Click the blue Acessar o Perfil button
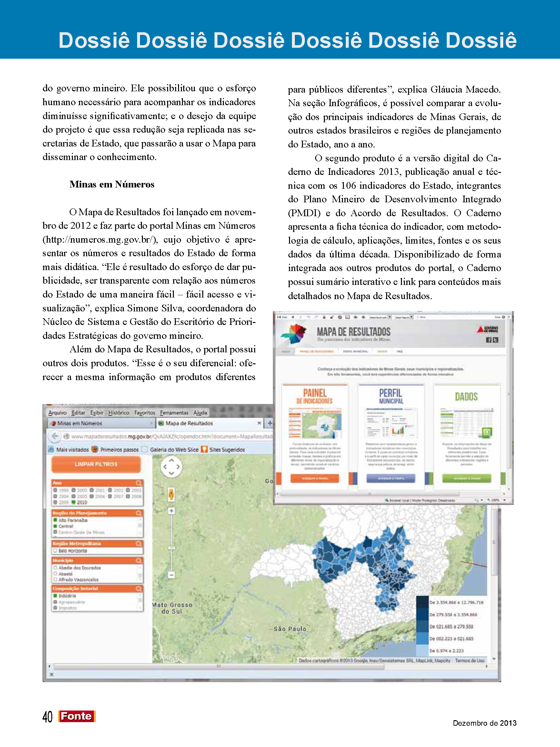 tap(391, 478)
